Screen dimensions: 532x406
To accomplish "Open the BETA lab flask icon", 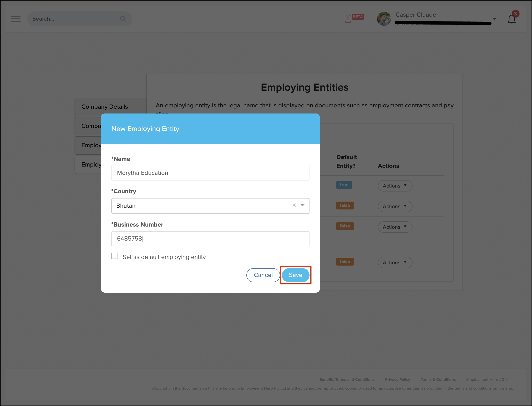I will [x=348, y=19].
